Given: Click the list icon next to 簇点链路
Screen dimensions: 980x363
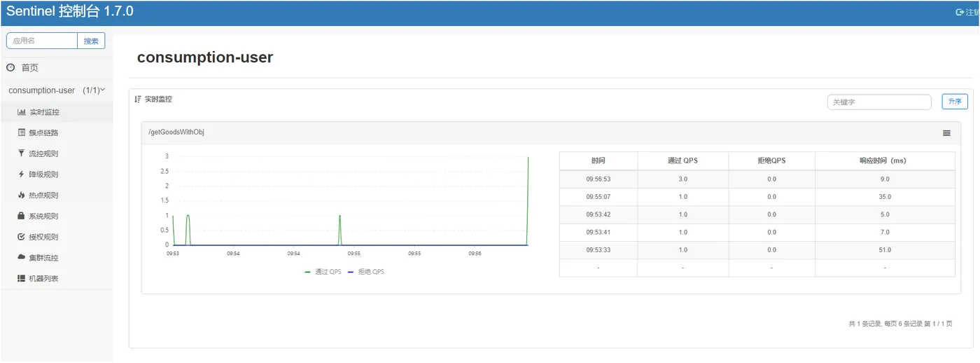Looking at the screenshot, I should click(22, 132).
